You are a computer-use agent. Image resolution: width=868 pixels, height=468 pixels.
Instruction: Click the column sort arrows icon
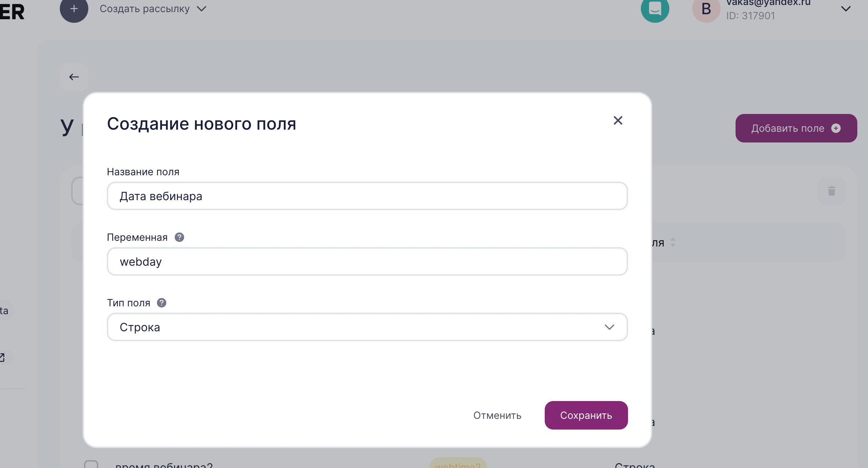(673, 243)
